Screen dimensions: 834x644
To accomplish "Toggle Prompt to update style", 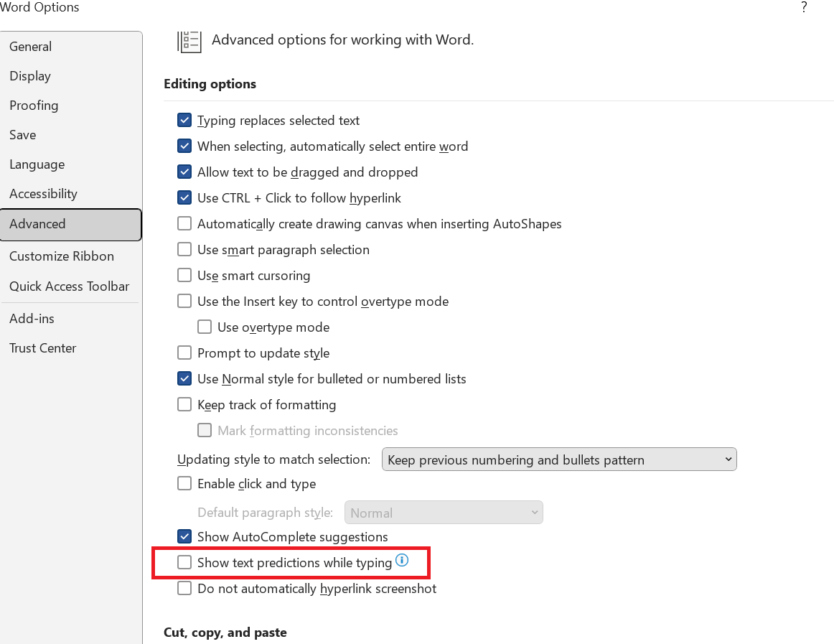I will (x=184, y=353).
